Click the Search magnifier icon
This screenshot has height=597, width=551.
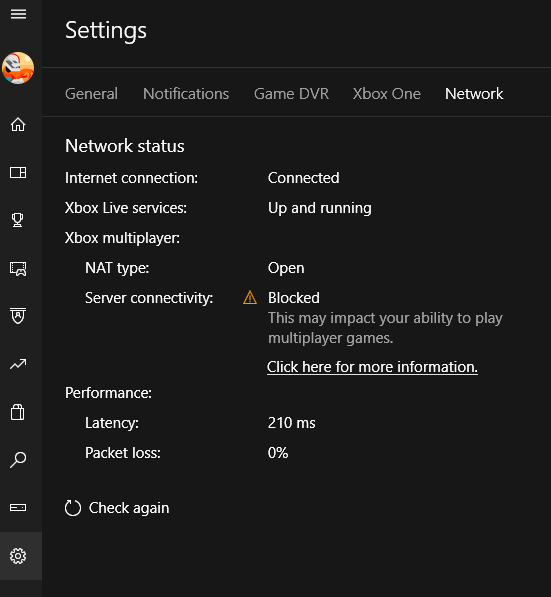pos(18,460)
